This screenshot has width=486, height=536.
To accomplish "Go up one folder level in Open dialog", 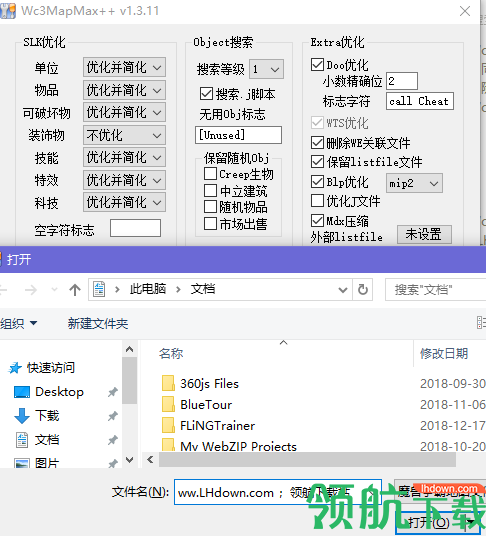I will 75,290.
